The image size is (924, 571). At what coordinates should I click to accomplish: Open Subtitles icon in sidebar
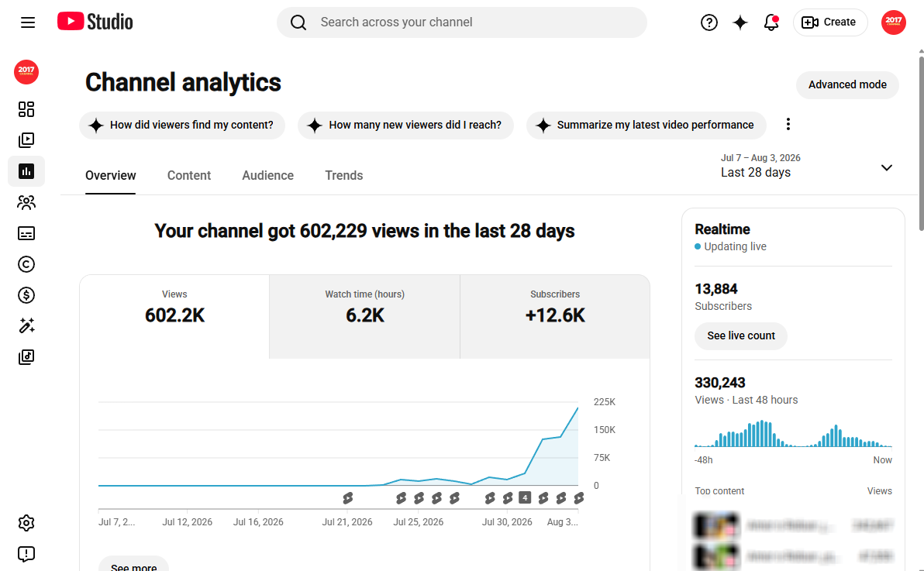pyautogui.click(x=26, y=233)
